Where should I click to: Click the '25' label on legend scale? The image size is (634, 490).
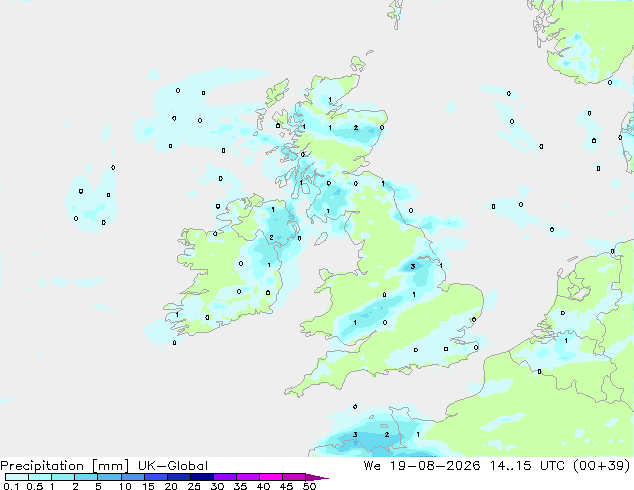(x=194, y=486)
